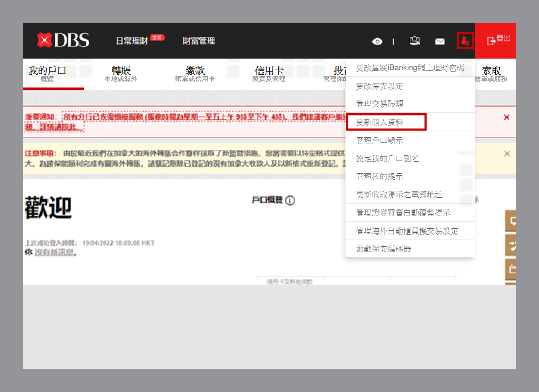This screenshot has width=539, height=392.
Task: Open the 日常理財 top menu
Action: coord(132,41)
